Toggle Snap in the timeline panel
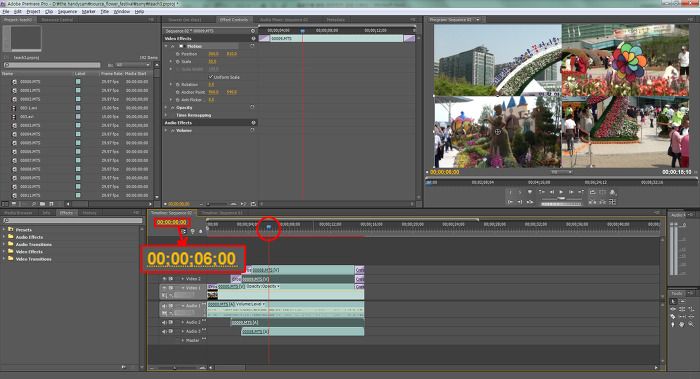Screen dimensions: 700x379 pyautogui.click(x=183, y=231)
